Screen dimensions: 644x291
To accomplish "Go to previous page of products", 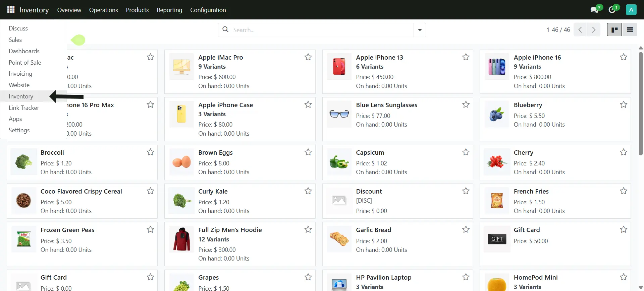I will tap(580, 30).
